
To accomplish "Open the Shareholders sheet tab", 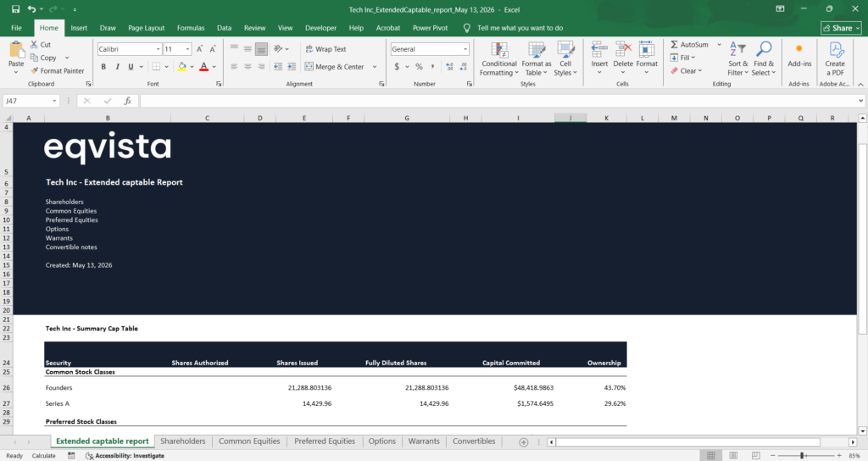I will pyautogui.click(x=183, y=441).
